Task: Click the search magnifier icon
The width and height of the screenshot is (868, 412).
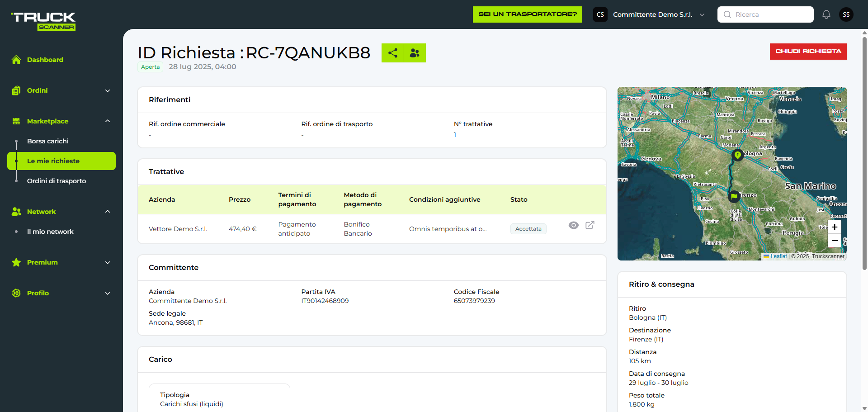Action: (727, 14)
